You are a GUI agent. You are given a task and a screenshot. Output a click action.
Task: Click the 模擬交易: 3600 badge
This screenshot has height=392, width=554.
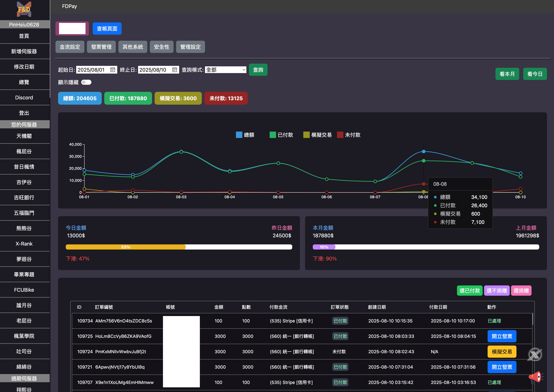click(x=178, y=98)
